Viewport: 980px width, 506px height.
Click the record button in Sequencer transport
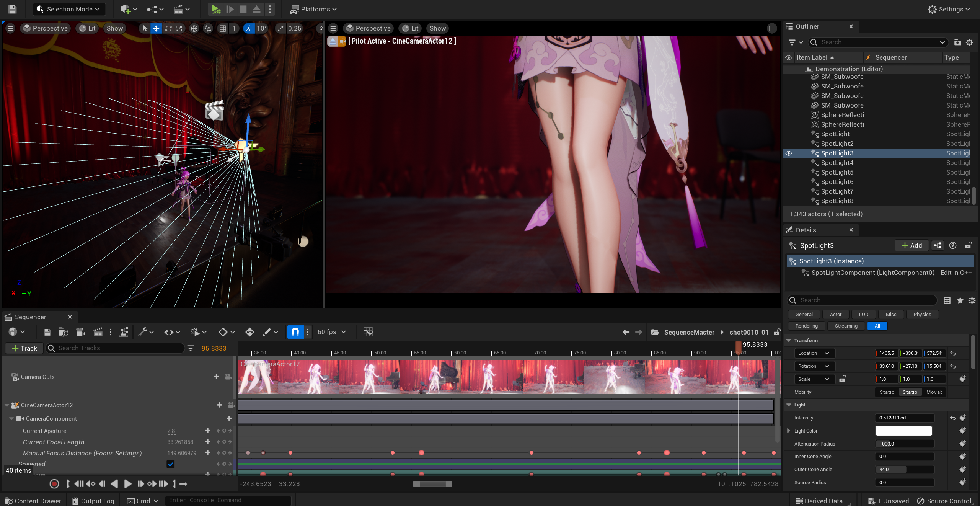(54, 484)
